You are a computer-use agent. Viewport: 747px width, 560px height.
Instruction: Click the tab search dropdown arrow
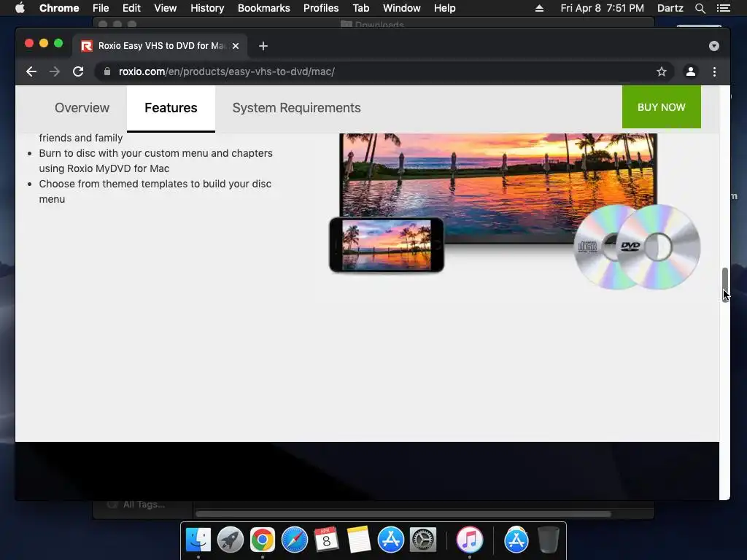pos(713,46)
